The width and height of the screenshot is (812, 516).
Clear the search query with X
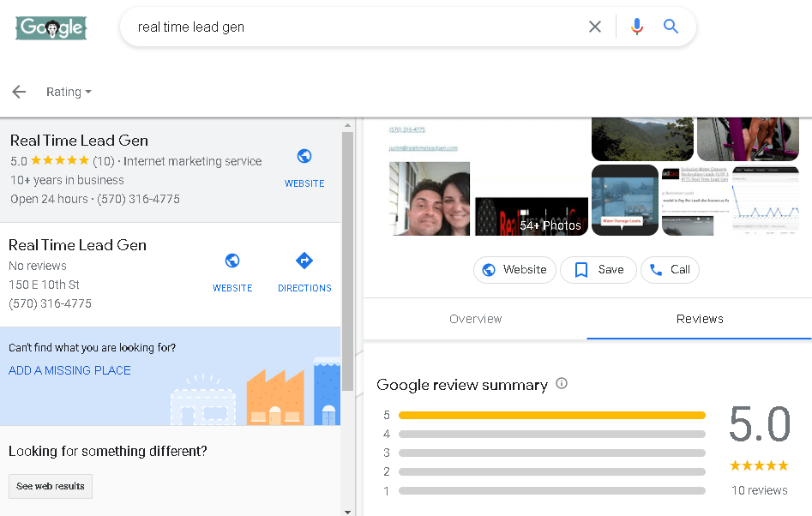tap(595, 27)
